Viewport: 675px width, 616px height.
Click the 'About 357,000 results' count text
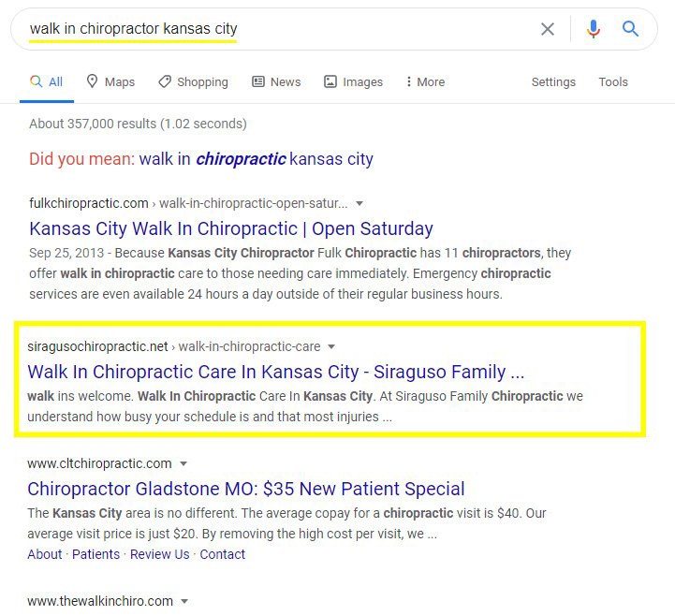pos(138,124)
